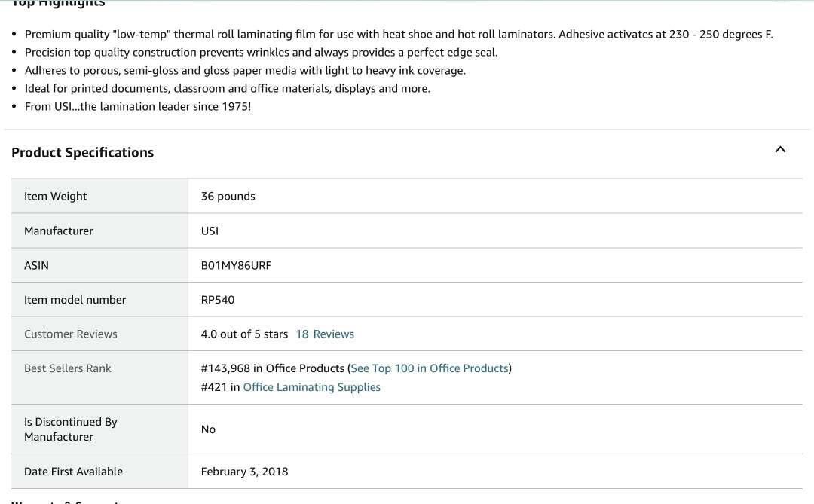Click the Product Specifications heading

click(82, 152)
